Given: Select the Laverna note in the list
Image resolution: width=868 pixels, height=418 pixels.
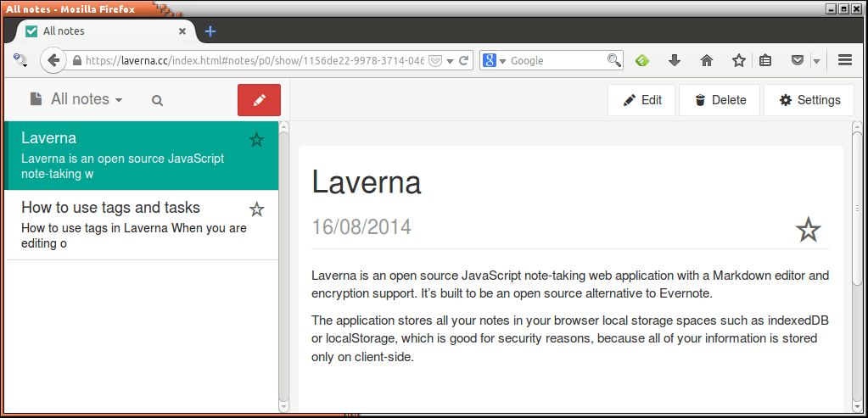Looking at the screenshot, I should click(x=141, y=155).
